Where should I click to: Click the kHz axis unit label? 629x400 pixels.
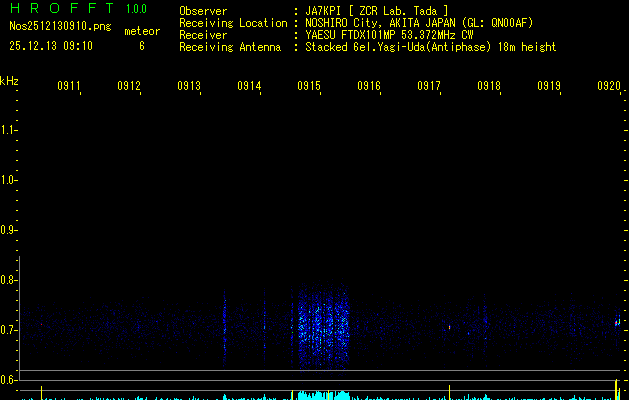(x=9, y=80)
